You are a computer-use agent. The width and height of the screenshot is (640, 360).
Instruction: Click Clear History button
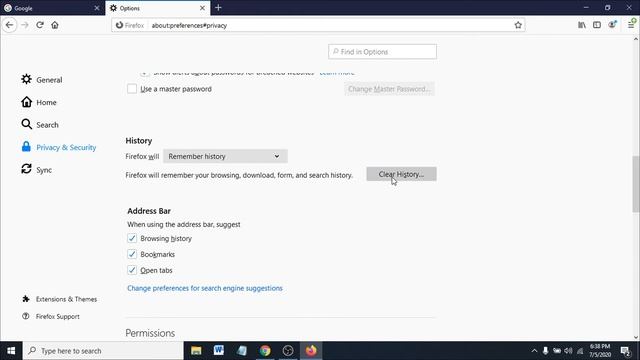(x=401, y=174)
